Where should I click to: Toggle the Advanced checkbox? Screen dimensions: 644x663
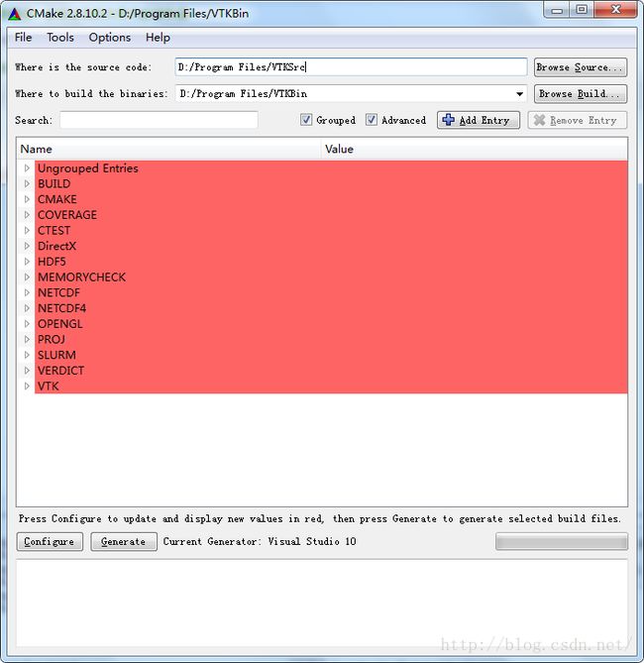pos(372,120)
